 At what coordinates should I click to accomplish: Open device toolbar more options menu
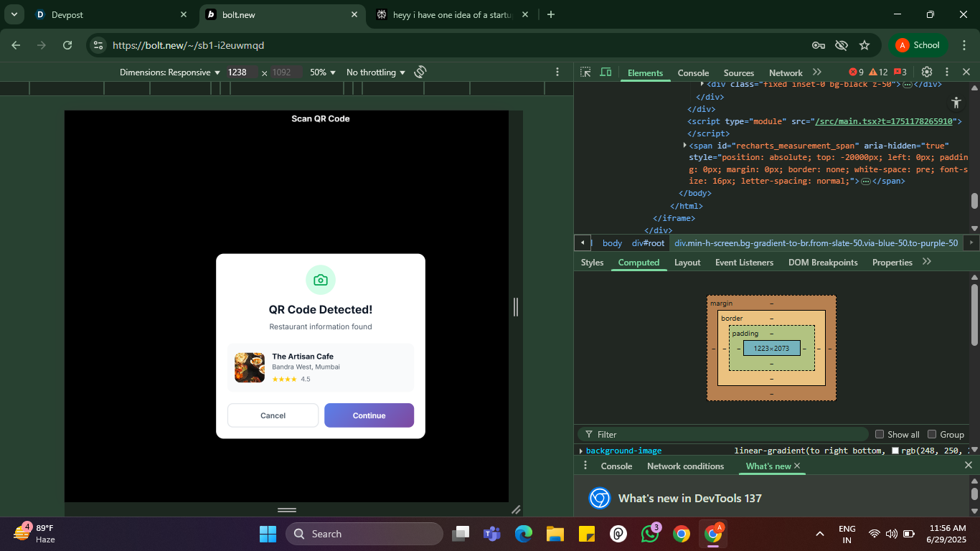[x=557, y=72]
